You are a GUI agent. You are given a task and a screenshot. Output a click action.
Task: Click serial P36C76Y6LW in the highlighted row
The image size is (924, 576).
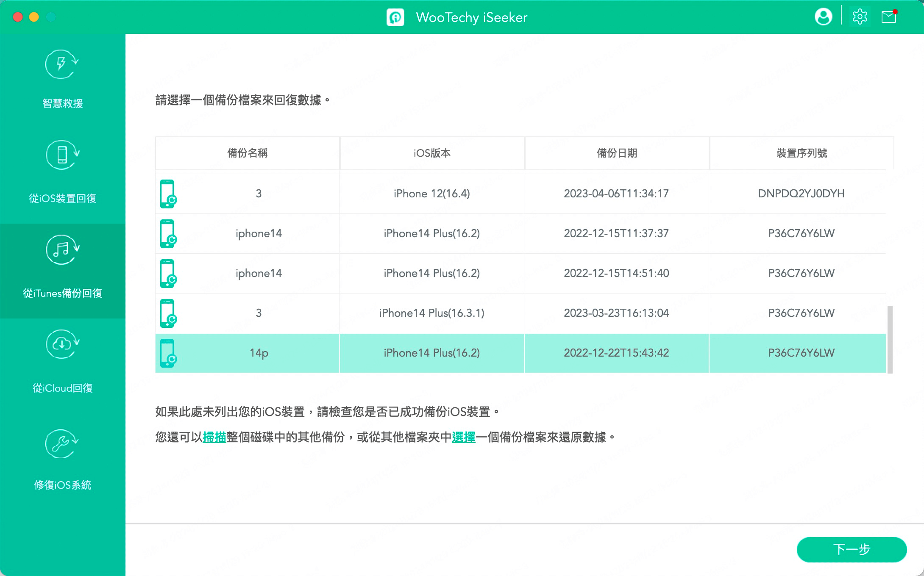point(801,353)
